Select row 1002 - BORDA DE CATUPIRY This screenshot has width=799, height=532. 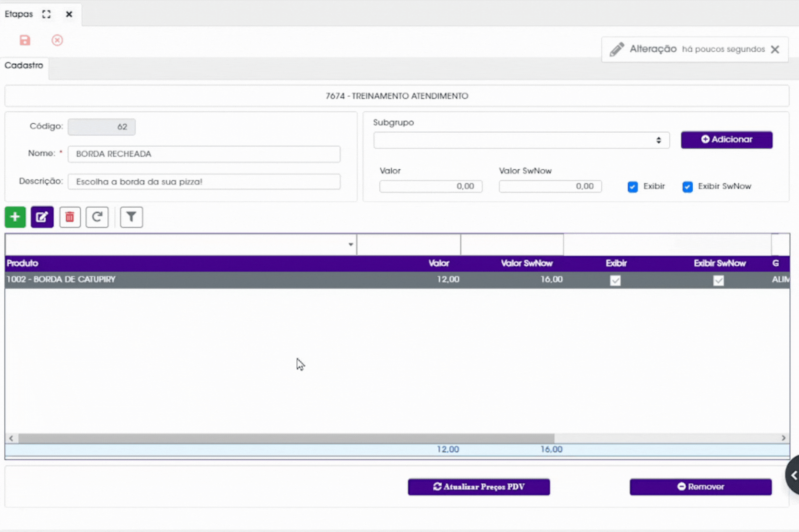pos(397,280)
